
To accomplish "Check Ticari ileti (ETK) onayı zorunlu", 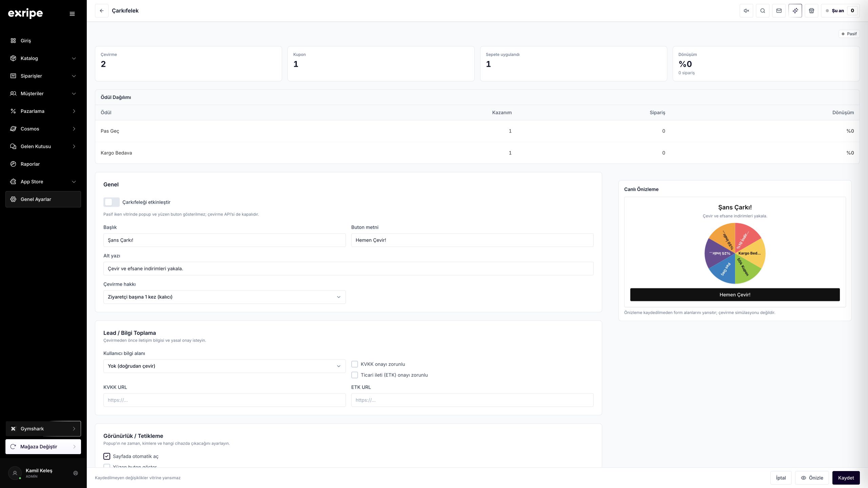I will click(x=355, y=375).
